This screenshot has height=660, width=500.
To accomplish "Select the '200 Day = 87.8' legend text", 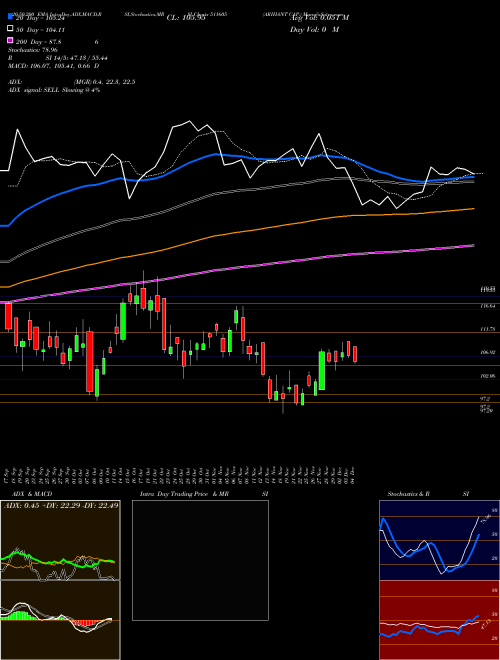I will tap(38, 42).
